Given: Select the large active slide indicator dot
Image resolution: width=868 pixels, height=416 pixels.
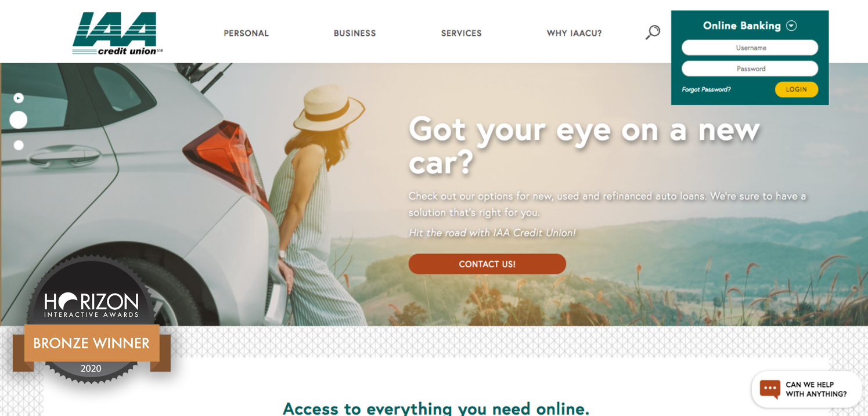Looking at the screenshot, I should pos(19,120).
